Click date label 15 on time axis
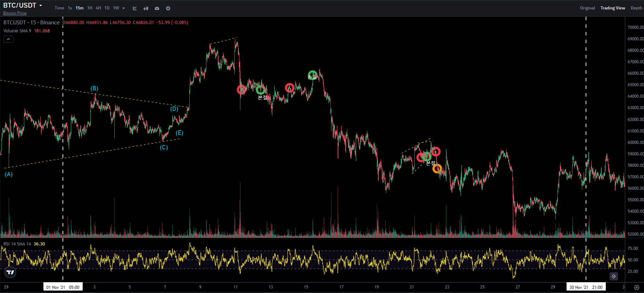The image size is (644, 293). [306, 287]
